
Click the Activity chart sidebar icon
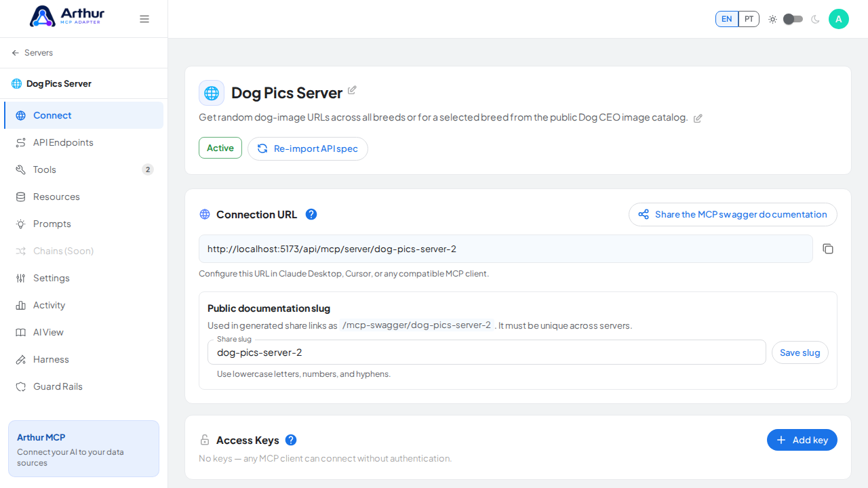click(x=21, y=305)
